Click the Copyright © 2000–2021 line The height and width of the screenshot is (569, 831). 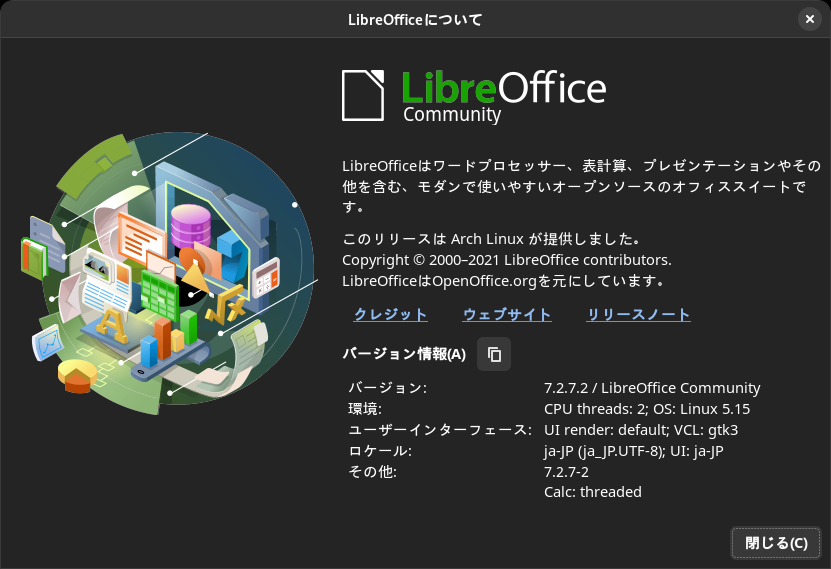coord(507,260)
